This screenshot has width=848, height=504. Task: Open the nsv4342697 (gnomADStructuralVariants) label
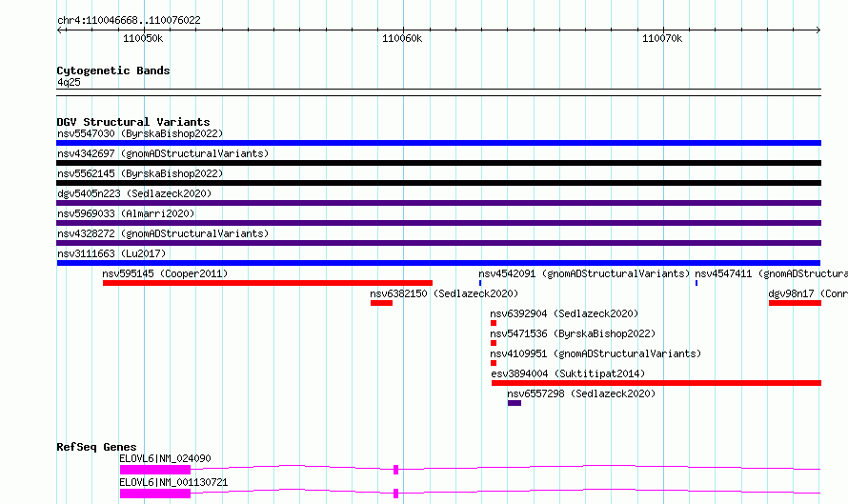(163, 153)
